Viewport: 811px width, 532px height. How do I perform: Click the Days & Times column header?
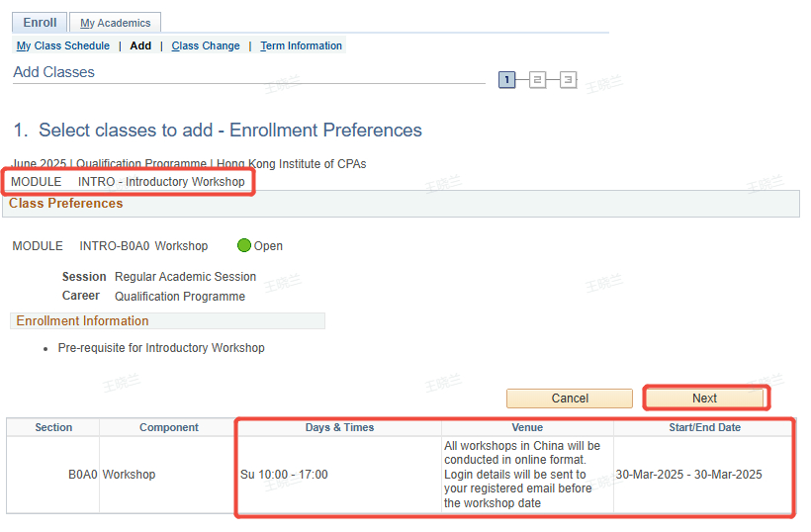click(x=339, y=427)
